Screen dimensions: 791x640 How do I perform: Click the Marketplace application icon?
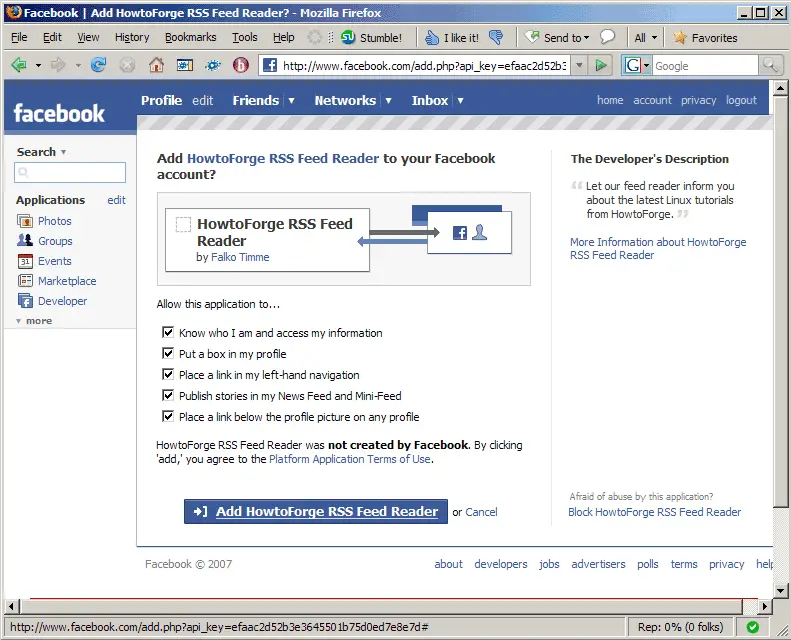25,280
